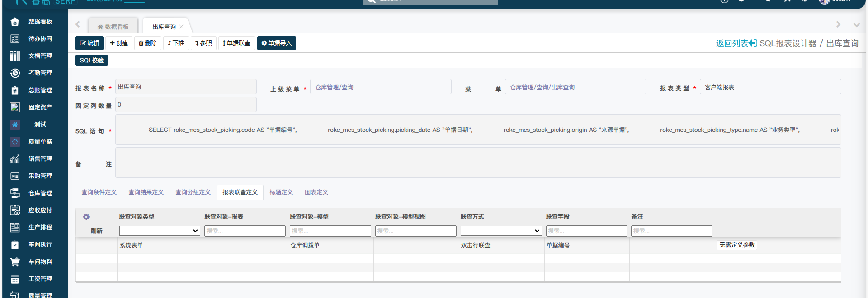Image resolution: width=868 pixels, height=298 pixels.
Task: Click the 文档管理 sidebar icon
Action: (x=15, y=56)
